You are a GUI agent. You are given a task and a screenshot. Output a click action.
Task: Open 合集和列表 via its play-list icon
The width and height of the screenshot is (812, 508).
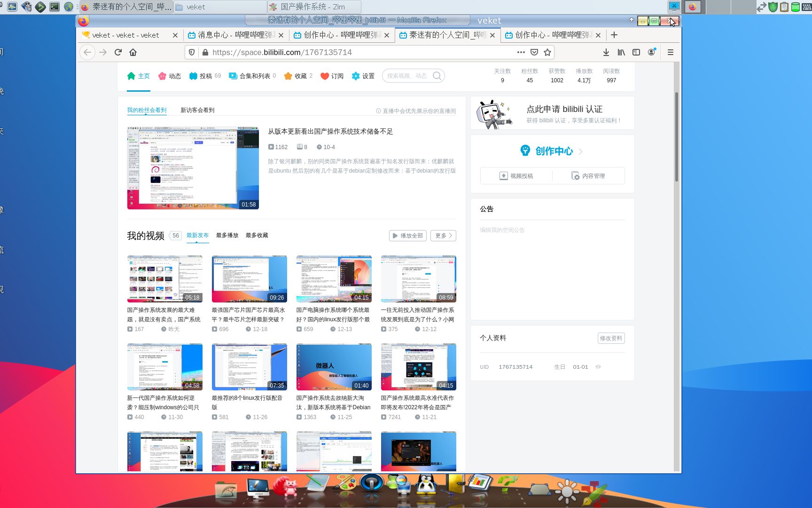coord(233,76)
